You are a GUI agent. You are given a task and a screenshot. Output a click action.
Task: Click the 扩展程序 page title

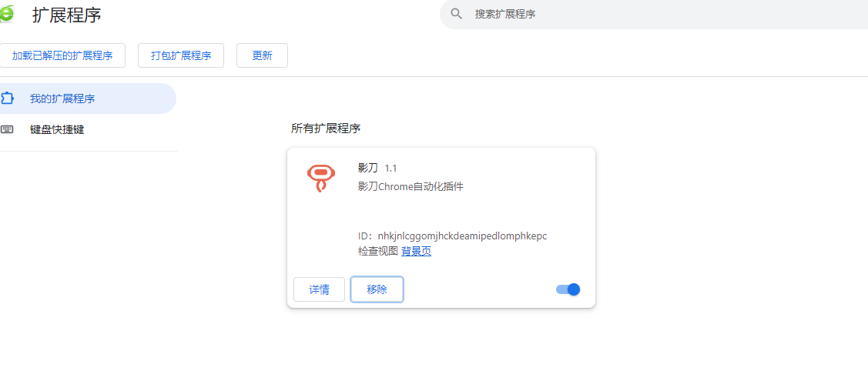67,15
